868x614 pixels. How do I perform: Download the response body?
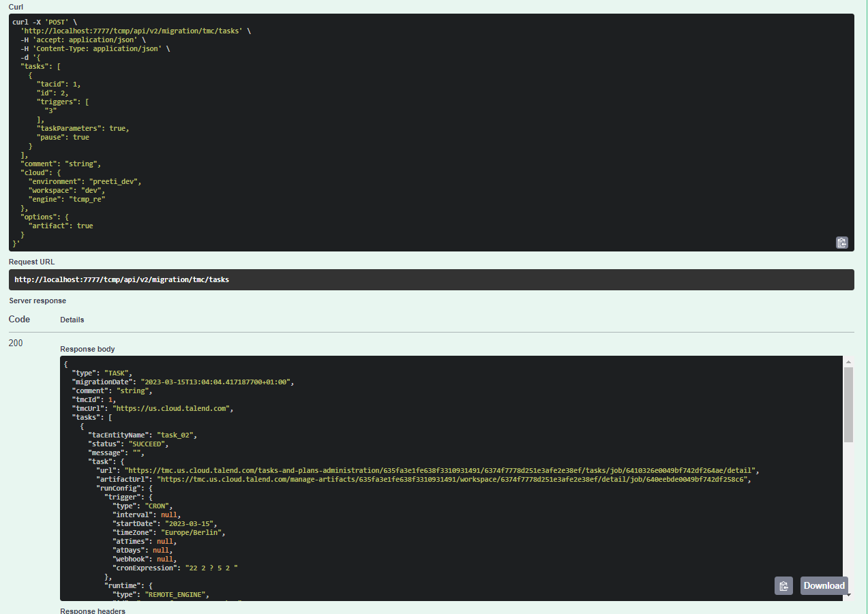tap(824, 585)
